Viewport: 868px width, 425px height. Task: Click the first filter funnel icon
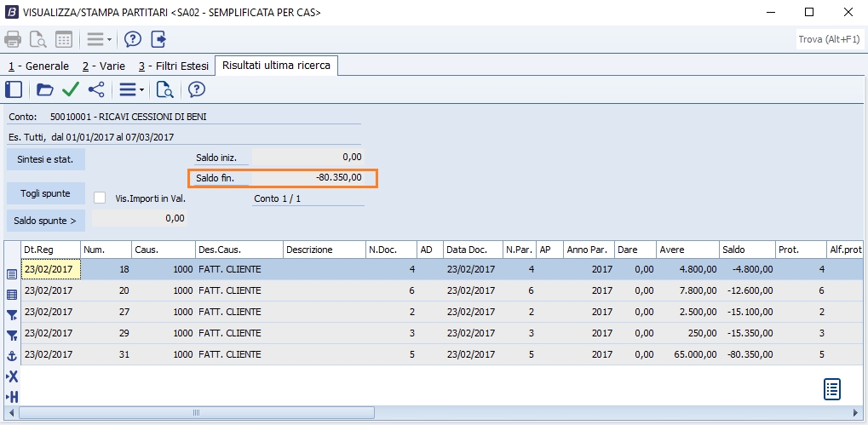click(x=12, y=315)
